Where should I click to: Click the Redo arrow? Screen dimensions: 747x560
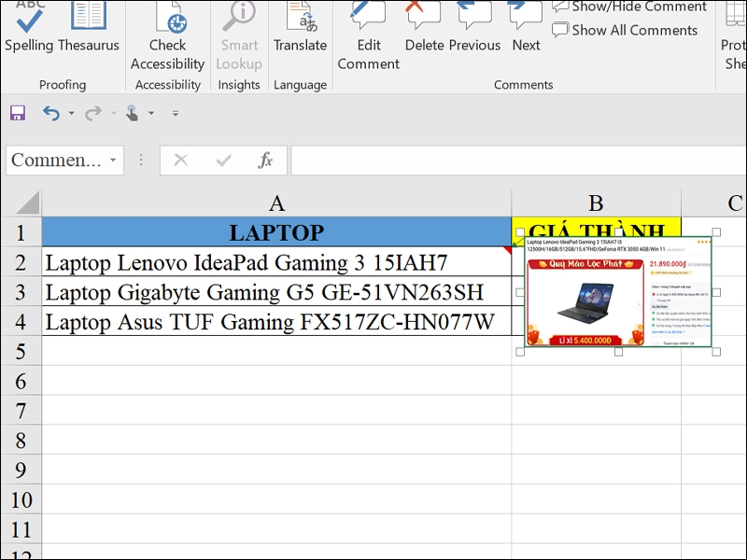click(x=93, y=113)
